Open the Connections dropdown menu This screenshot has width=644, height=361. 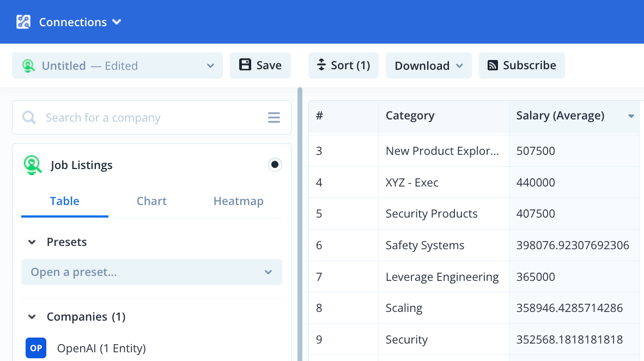(80, 22)
